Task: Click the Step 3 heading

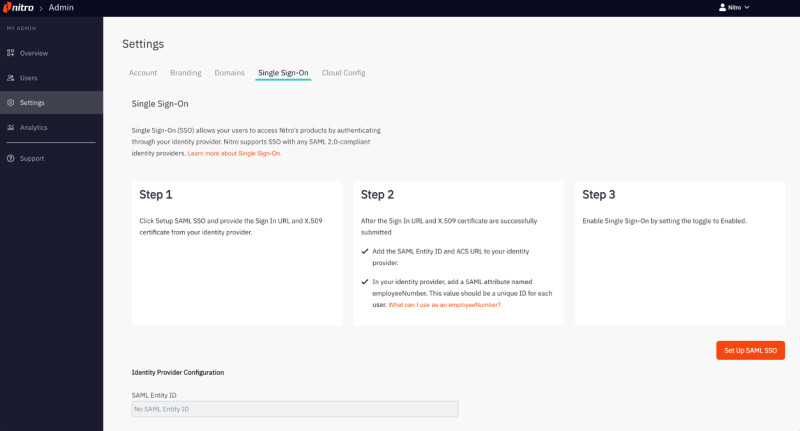Action: tap(599, 194)
